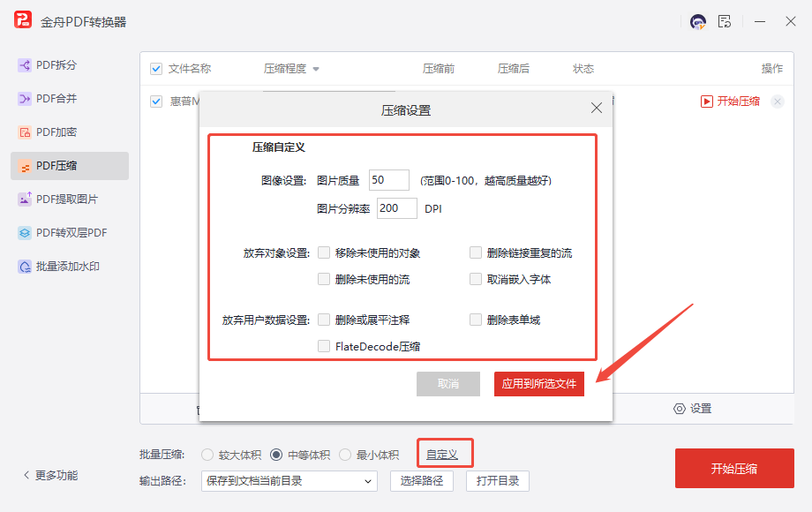Click 应用到所选文件 button
Viewport: 812px width, 512px height.
(539, 384)
